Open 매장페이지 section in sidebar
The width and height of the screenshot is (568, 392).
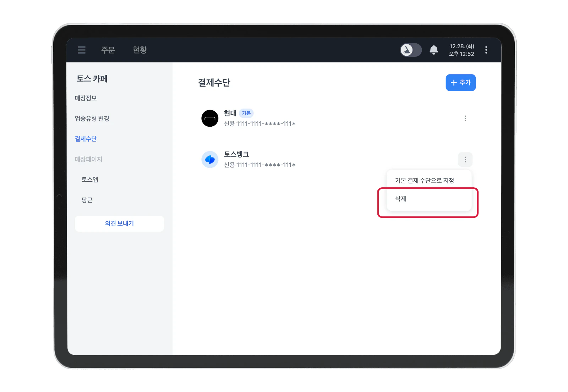[88, 159]
